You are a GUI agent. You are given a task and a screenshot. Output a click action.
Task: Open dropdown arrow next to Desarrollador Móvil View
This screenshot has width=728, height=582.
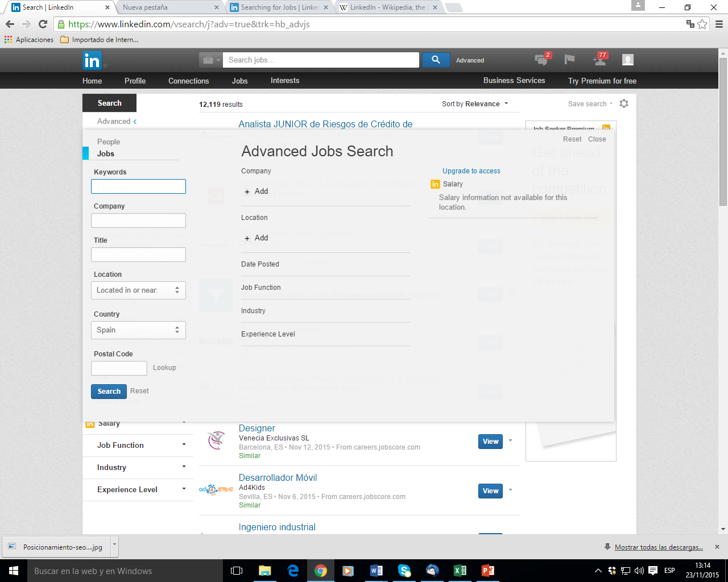tap(510, 490)
